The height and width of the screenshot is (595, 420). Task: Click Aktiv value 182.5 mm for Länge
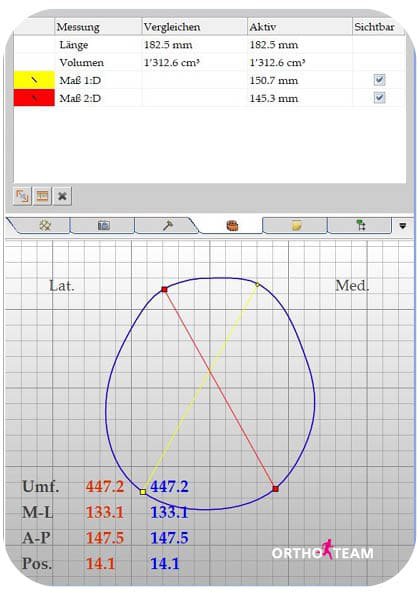(274, 45)
